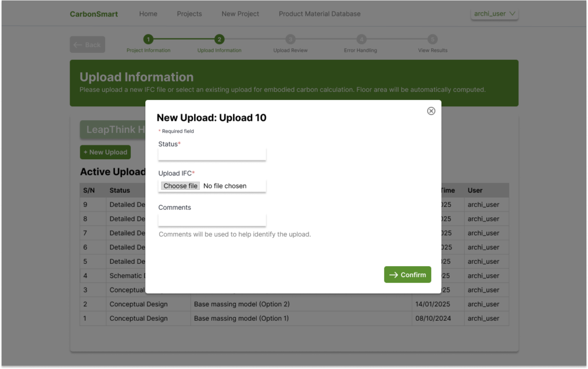Select New Project in the navigation bar
The image size is (588, 369).
[x=240, y=14]
